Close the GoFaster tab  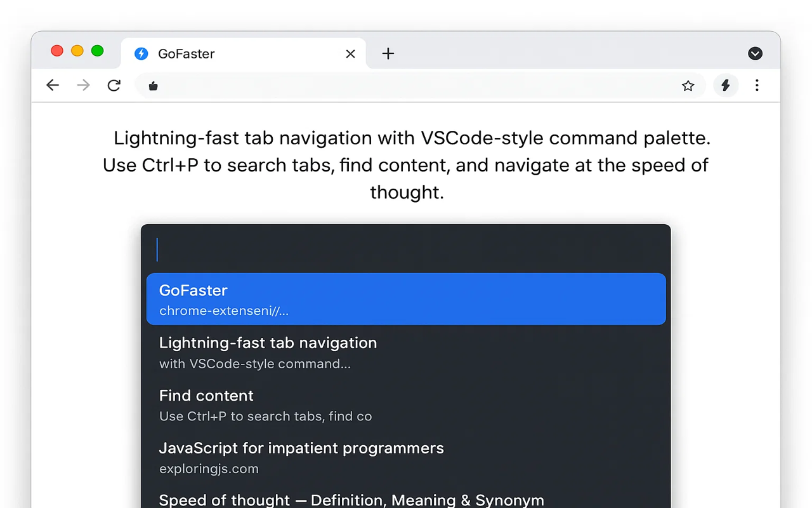(350, 54)
